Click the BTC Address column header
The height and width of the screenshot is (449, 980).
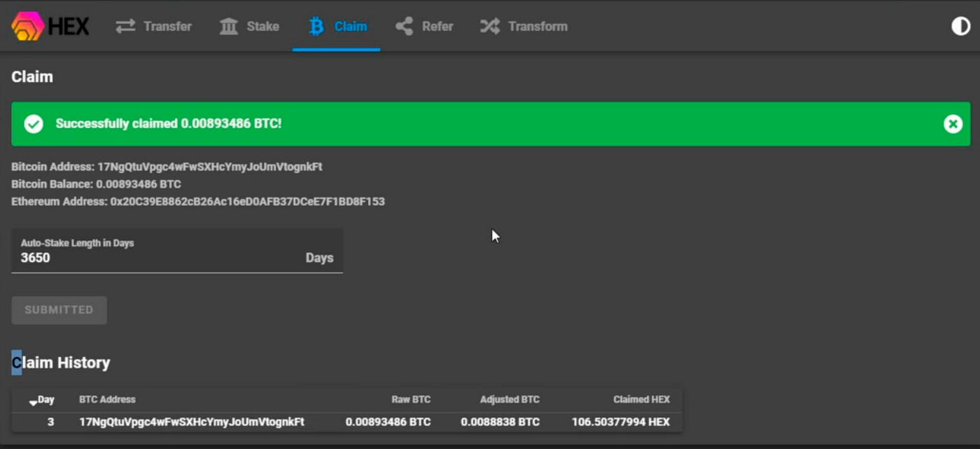point(107,399)
